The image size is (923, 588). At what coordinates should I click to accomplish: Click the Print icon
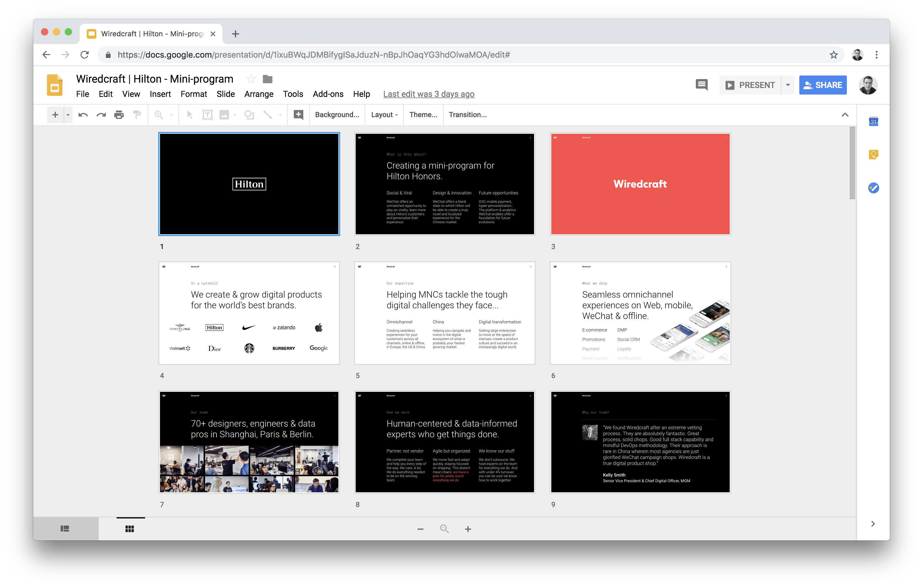(119, 115)
